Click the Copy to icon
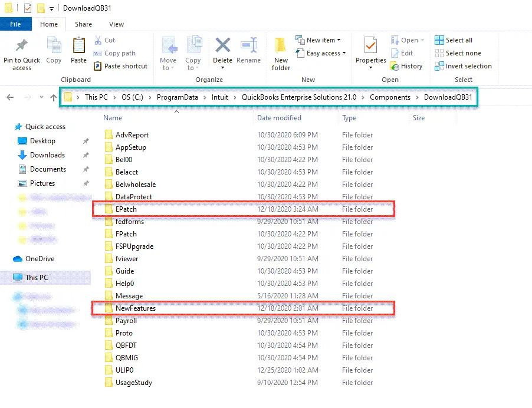Viewport: 532px width, 408px height. [194, 45]
